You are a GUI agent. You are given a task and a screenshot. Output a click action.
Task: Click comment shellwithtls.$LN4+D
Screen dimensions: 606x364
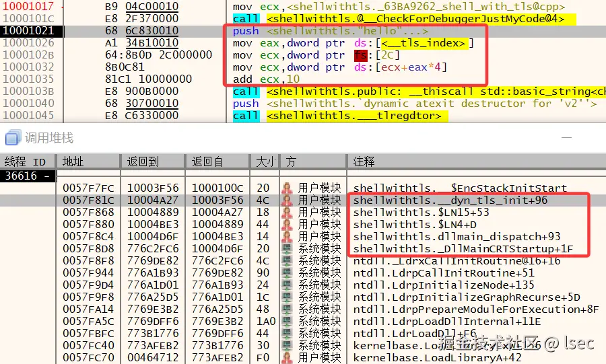[x=415, y=224]
